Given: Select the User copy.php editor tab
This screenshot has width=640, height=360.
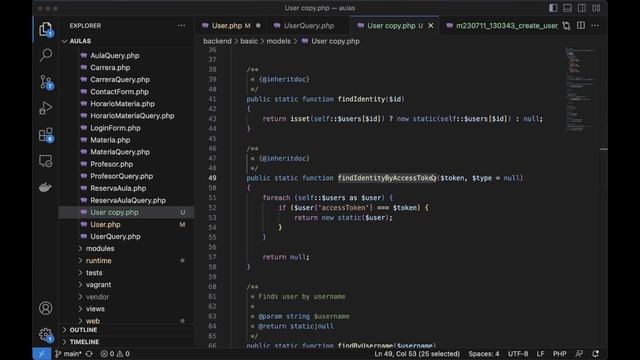Looking at the screenshot, I should tap(394, 26).
